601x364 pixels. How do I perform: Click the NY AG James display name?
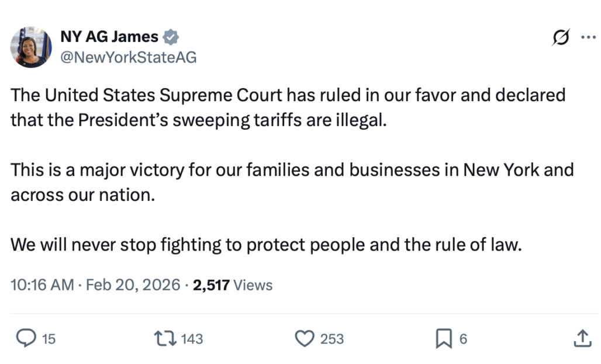109,37
